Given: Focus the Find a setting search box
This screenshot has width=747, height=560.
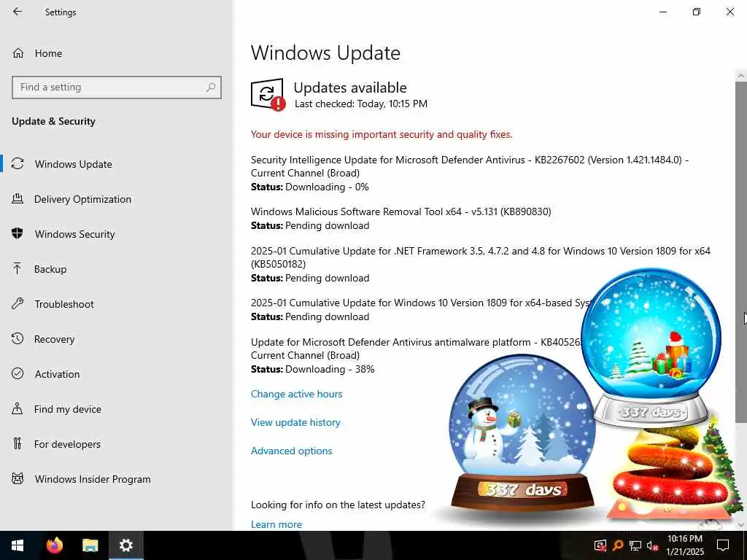Looking at the screenshot, I should click(x=117, y=87).
